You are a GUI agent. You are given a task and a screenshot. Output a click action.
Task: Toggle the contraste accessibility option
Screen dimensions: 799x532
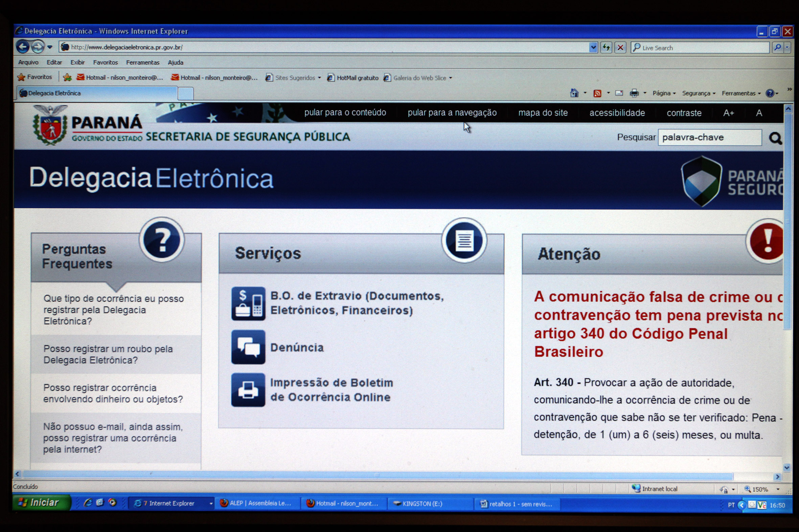pos(684,113)
